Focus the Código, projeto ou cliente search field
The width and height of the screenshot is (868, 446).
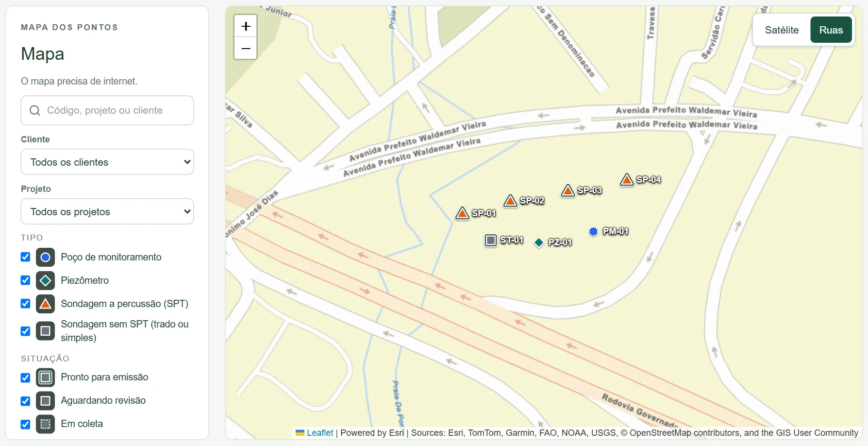[107, 110]
